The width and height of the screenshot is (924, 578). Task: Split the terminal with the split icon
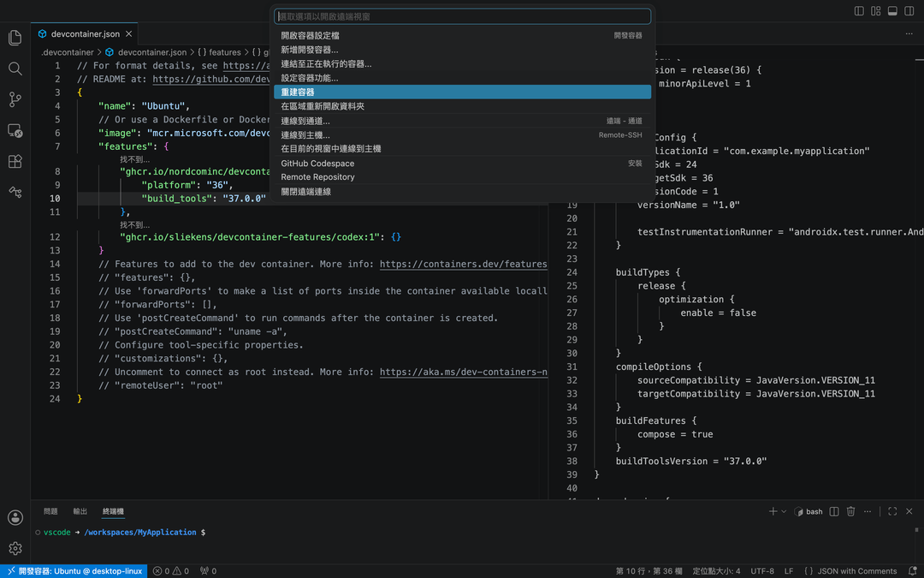pos(834,511)
